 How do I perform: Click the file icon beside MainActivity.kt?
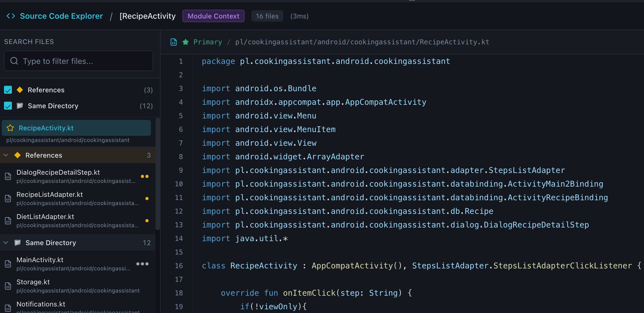(7, 264)
